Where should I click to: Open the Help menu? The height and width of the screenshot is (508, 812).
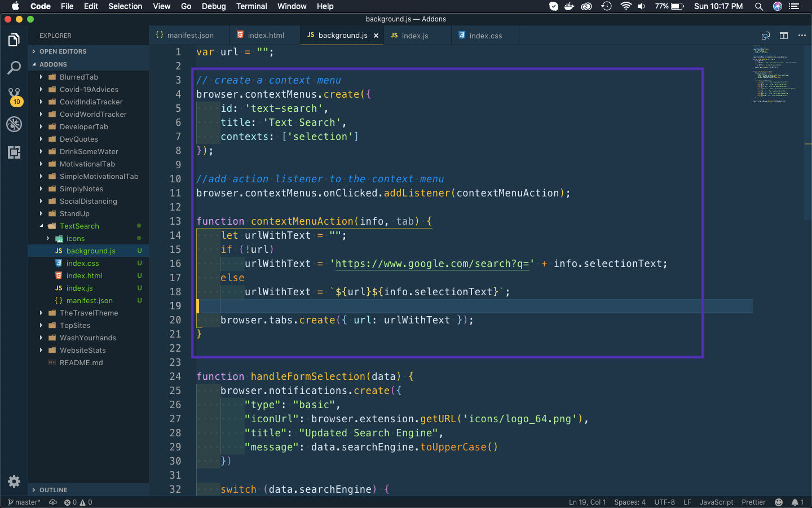point(325,6)
